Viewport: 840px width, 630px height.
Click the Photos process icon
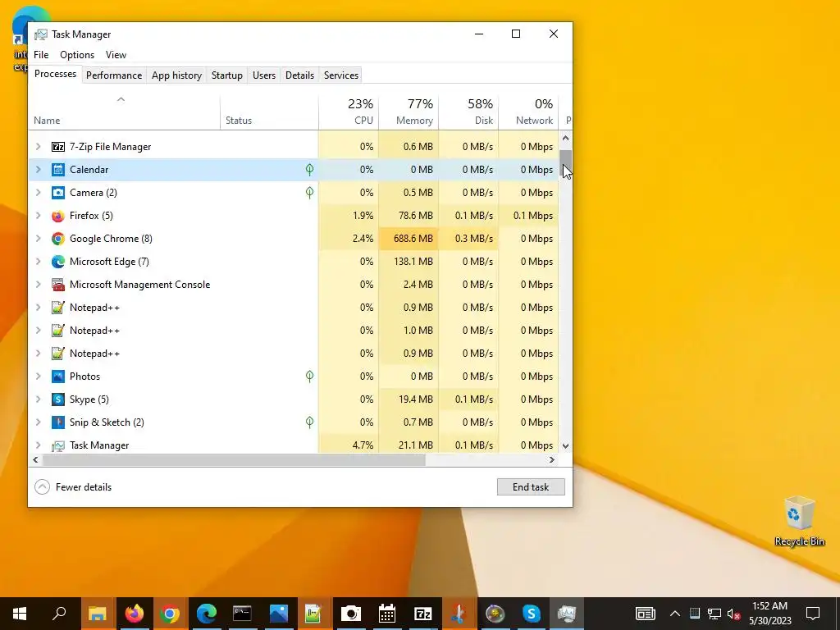click(x=58, y=377)
